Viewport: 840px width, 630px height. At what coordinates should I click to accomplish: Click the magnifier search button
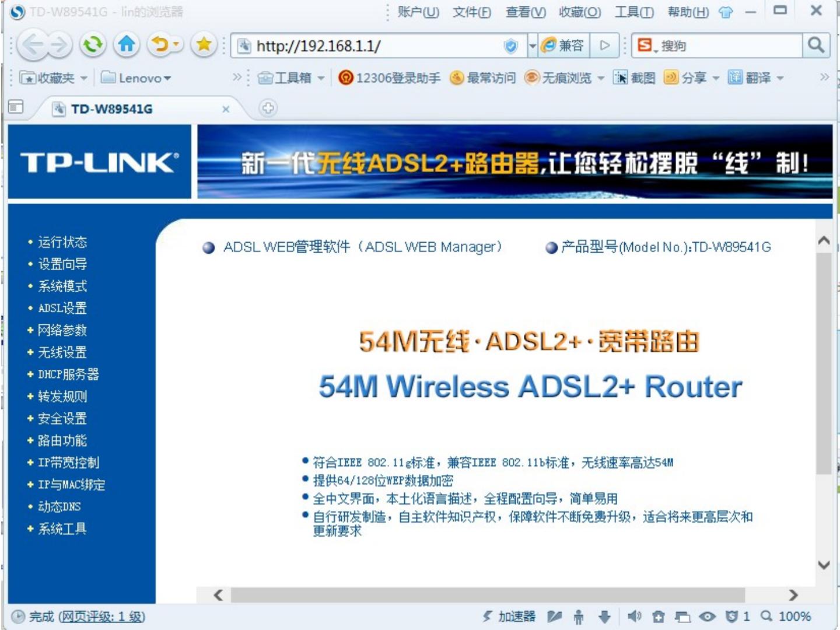[816, 45]
